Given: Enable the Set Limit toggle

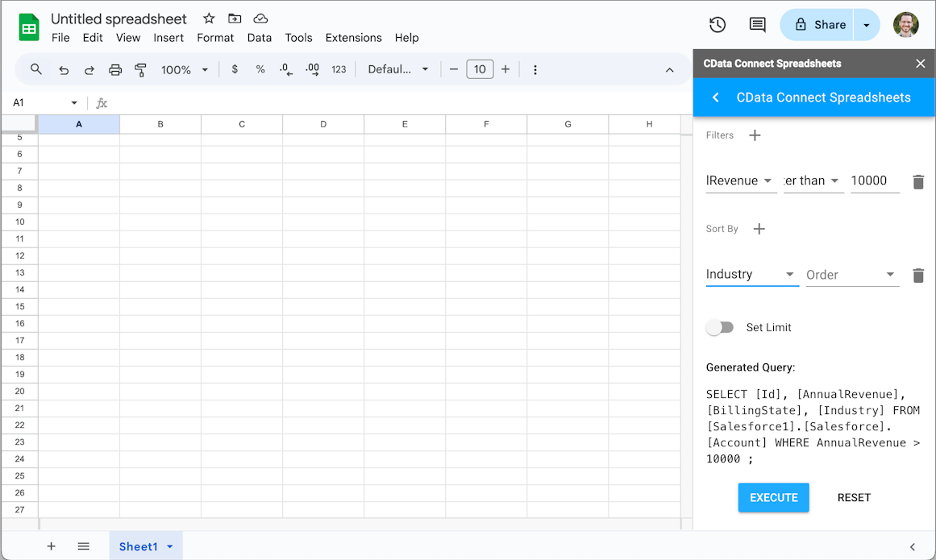Looking at the screenshot, I should tap(720, 327).
